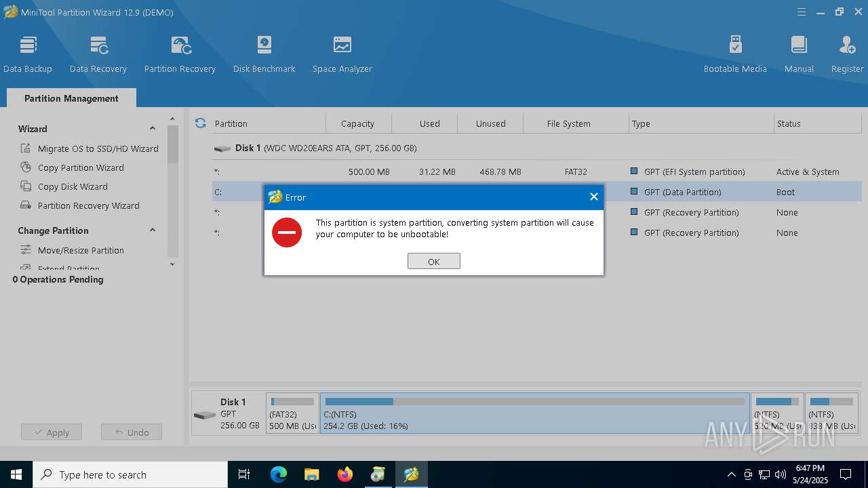This screenshot has width=868, height=488.
Task: Click the taskbar search box
Action: click(x=130, y=474)
